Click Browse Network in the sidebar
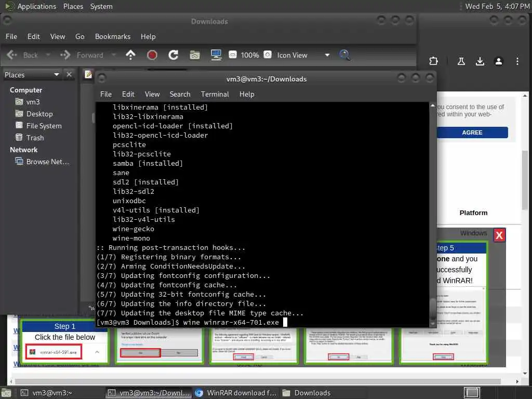 coord(42,162)
